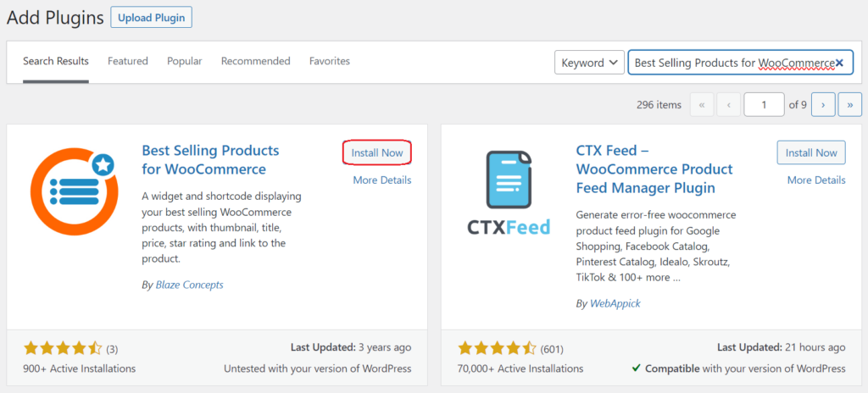
Task: Click 'Compatible with your version of WordPress'
Action: pos(738,368)
